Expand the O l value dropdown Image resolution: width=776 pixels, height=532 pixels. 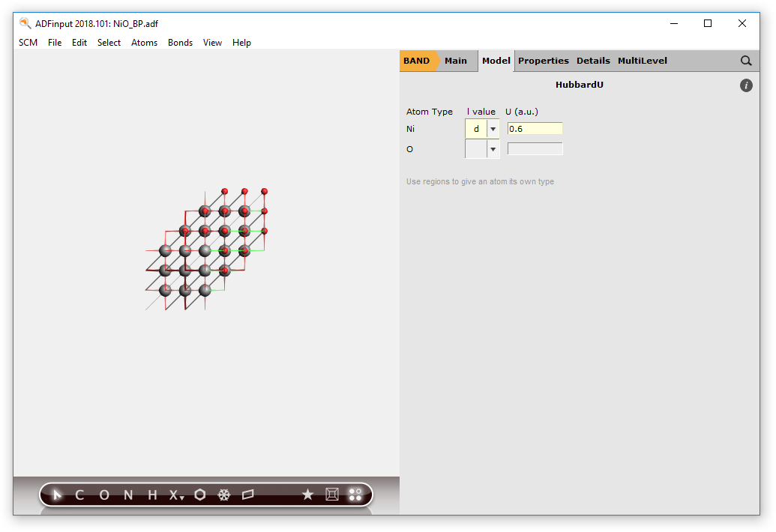coord(493,149)
